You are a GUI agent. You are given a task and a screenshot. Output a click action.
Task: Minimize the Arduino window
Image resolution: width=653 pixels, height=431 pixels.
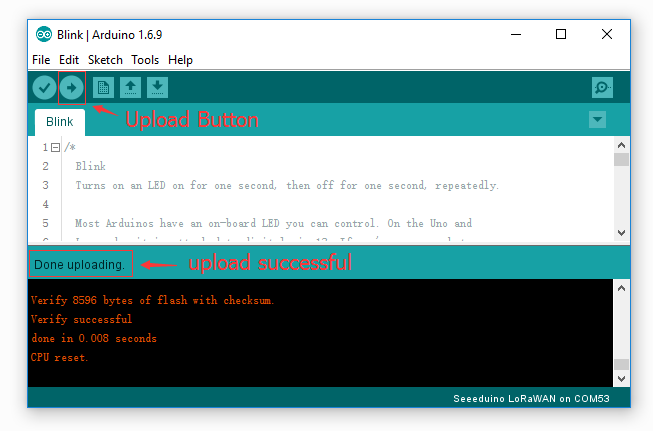pos(516,35)
